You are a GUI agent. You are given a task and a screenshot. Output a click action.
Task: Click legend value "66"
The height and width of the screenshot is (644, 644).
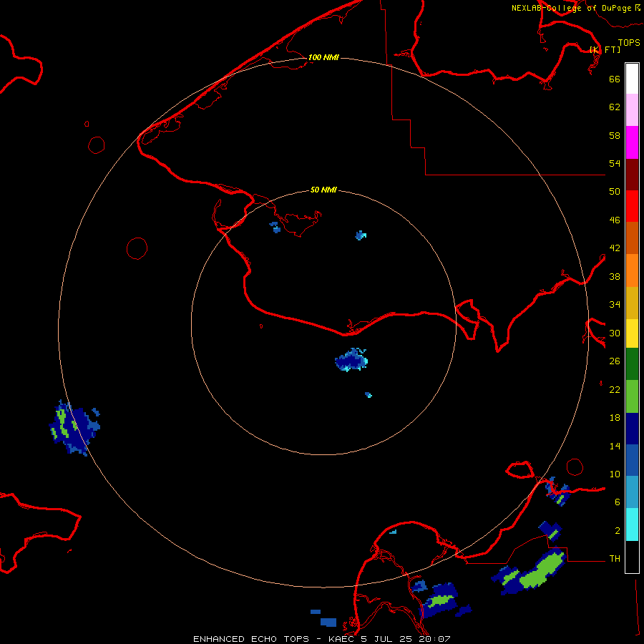[x=615, y=79]
